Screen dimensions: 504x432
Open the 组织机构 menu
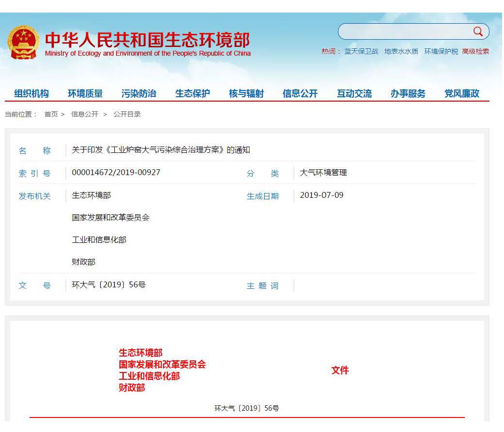click(x=31, y=94)
